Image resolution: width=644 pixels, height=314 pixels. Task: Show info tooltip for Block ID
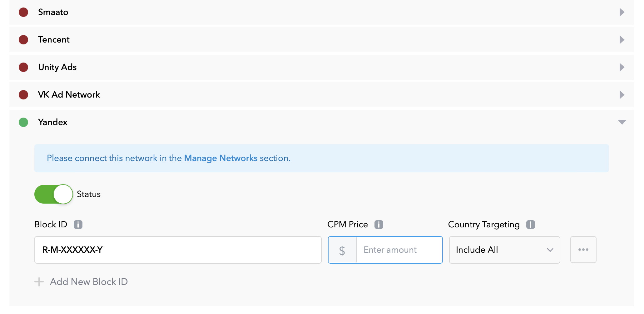click(78, 225)
